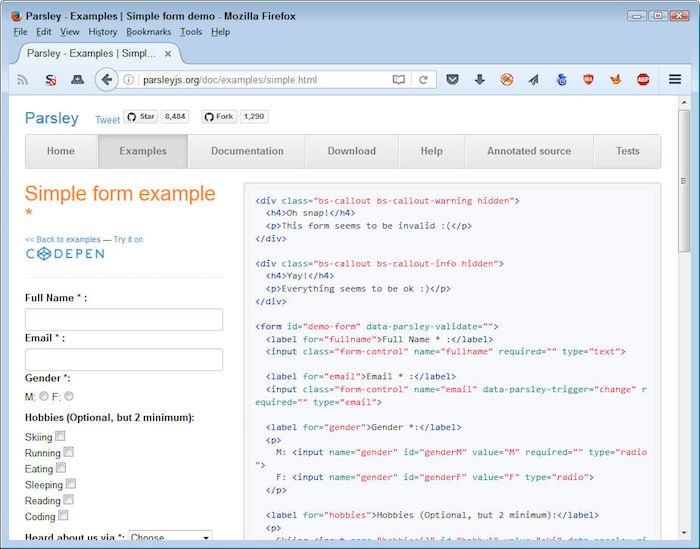700x549 pixels.
Task: Open the CodePen logo link
Action: tap(65, 254)
